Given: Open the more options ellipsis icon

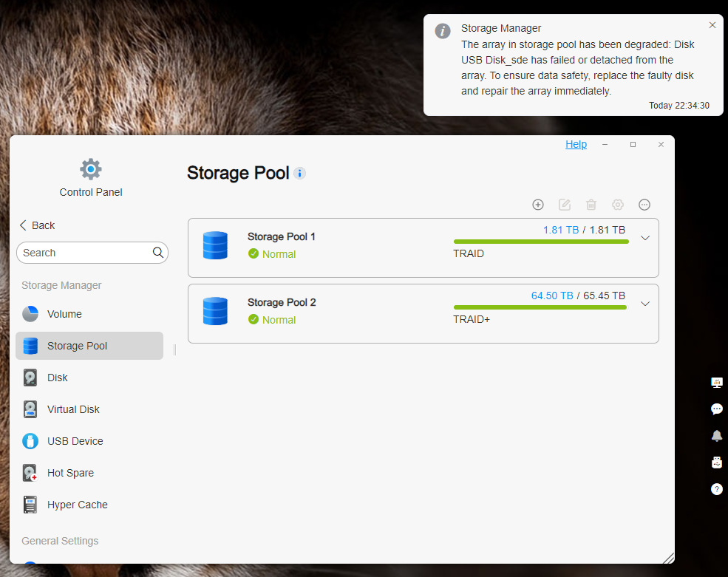Looking at the screenshot, I should point(644,205).
